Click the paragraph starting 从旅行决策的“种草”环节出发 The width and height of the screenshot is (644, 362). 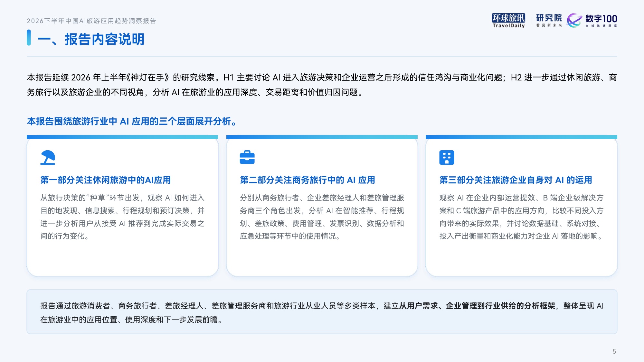(x=122, y=217)
